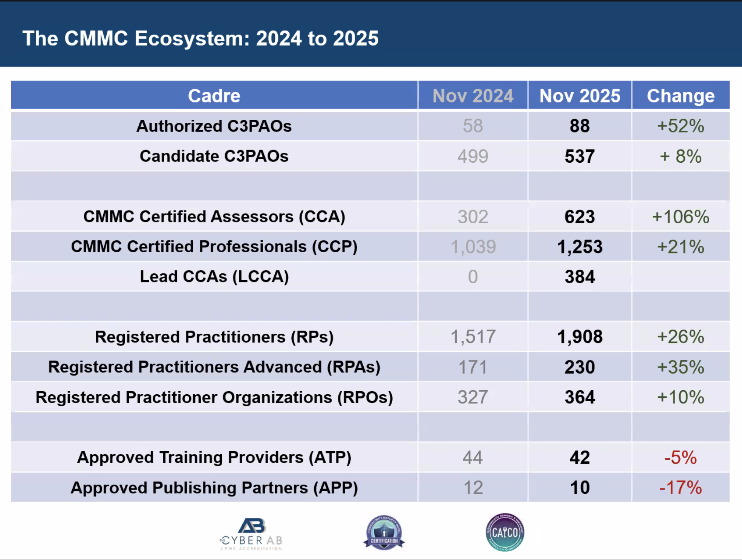Select the Candidate C3PAOs row label

pos(214,156)
